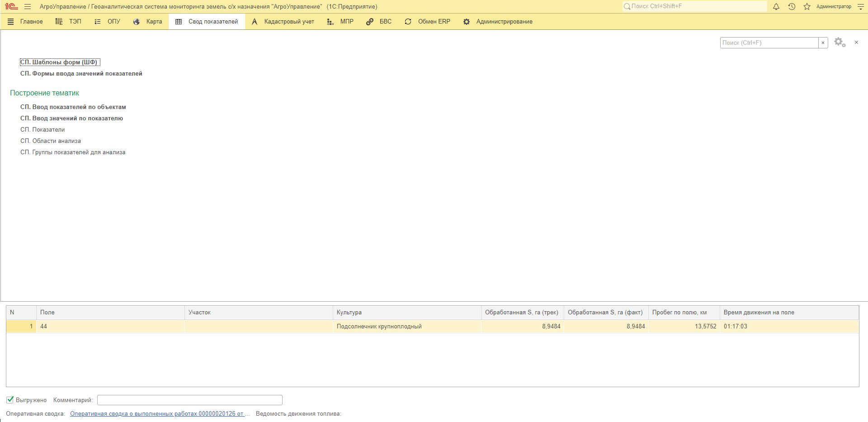Open СП. Показатели

[42, 129]
